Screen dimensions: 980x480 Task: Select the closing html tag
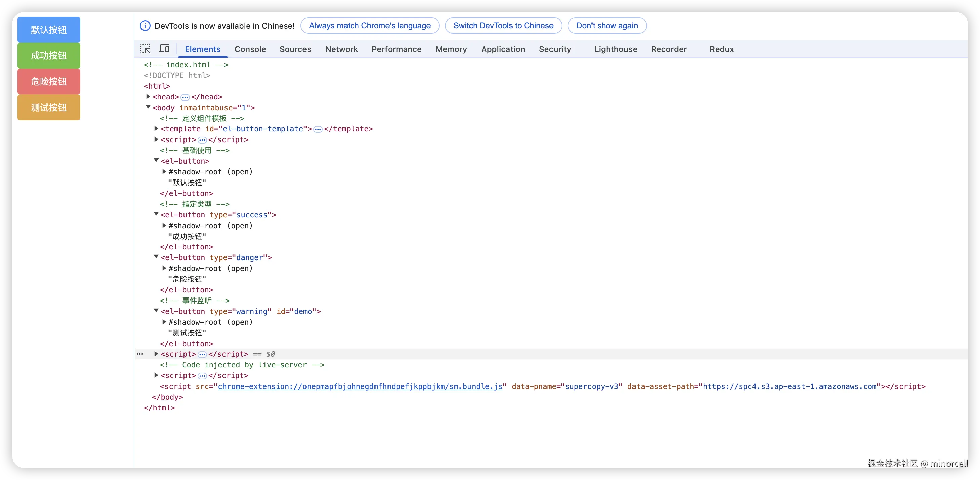pos(159,408)
